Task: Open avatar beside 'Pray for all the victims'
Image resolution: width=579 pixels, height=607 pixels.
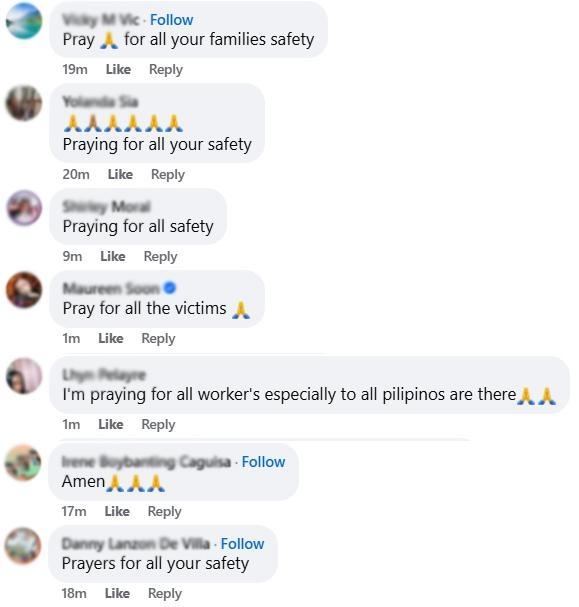Action: 24,290
